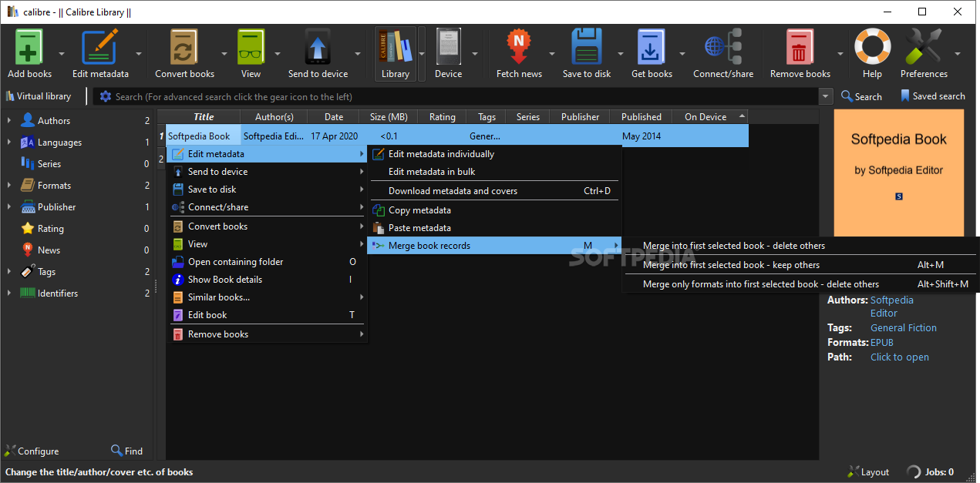Click the Authors person icon in sidebar
980x483 pixels.
28,120
